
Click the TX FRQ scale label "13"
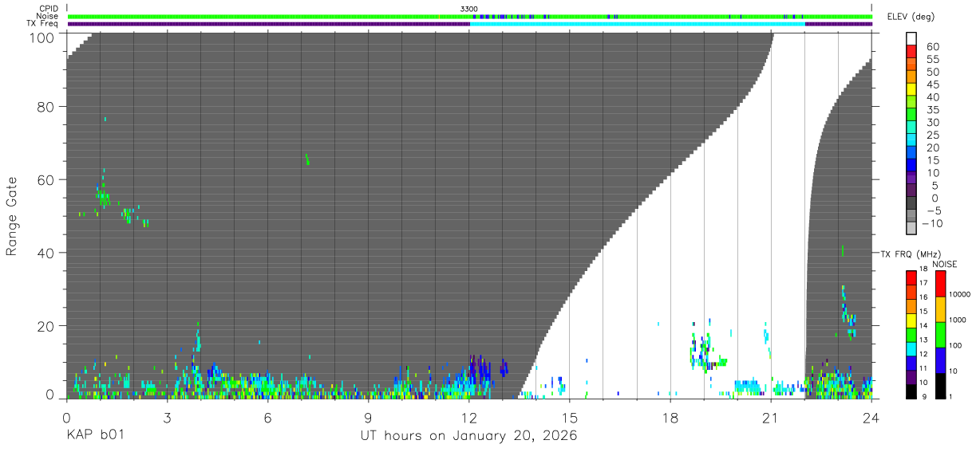[922, 340]
